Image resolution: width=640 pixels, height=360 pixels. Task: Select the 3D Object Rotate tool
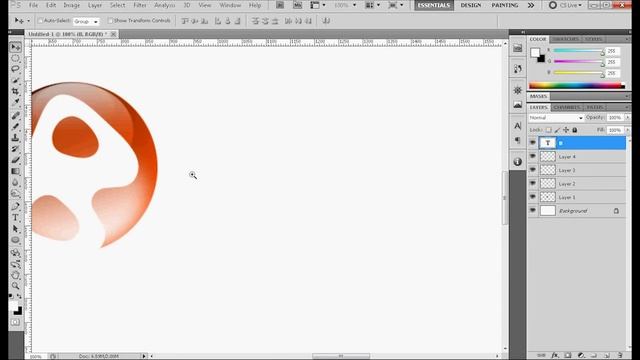click(x=16, y=253)
